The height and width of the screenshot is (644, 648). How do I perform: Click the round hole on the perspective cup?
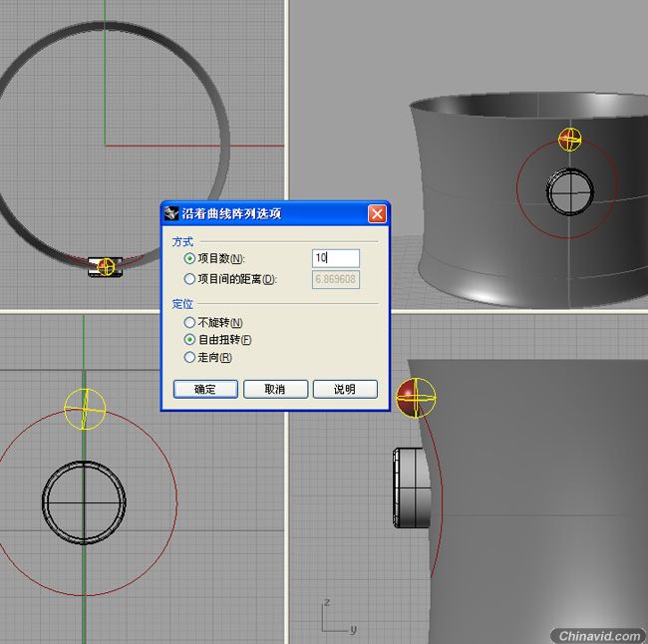click(x=570, y=191)
